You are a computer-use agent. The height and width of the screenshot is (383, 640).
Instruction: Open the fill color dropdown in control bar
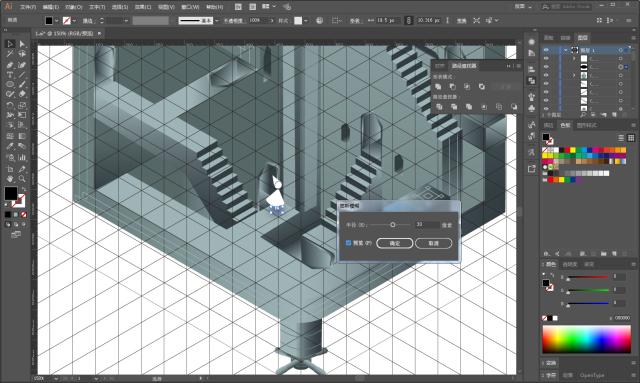pos(57,20)
